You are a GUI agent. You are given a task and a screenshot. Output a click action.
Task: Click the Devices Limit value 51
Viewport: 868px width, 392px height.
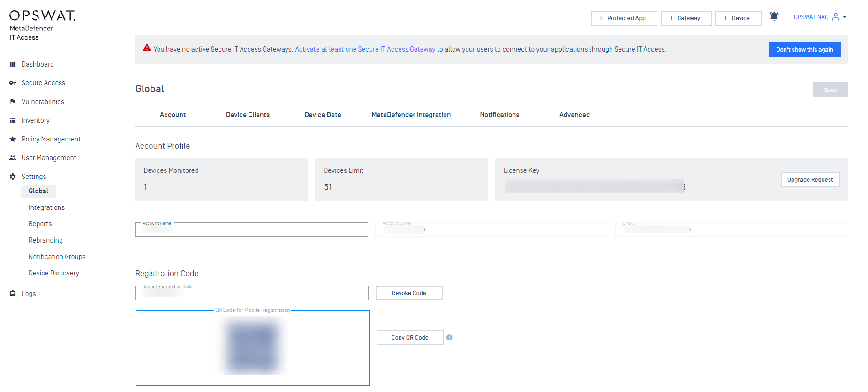328,187
